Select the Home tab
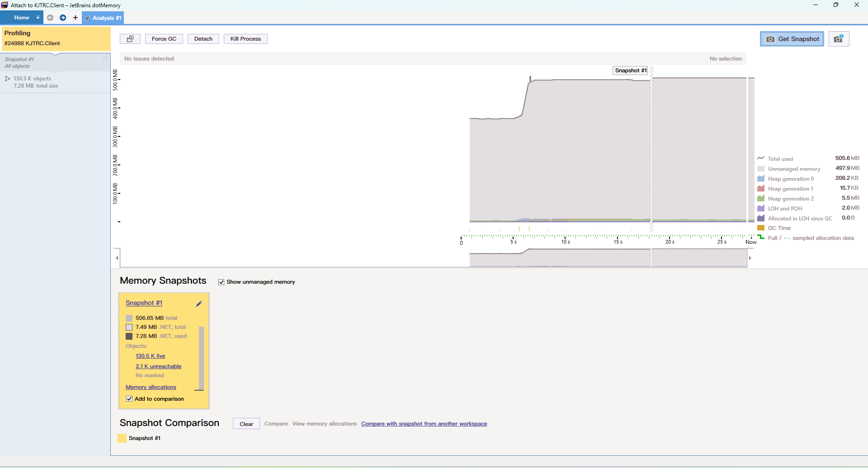Screen dimensions: 868x468 pyautogui.click(x=22, y=18)
